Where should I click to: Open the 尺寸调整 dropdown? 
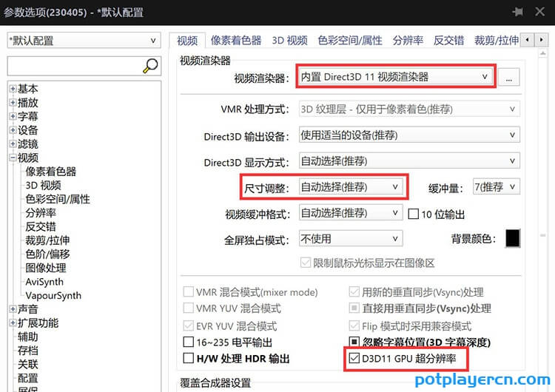350,187
